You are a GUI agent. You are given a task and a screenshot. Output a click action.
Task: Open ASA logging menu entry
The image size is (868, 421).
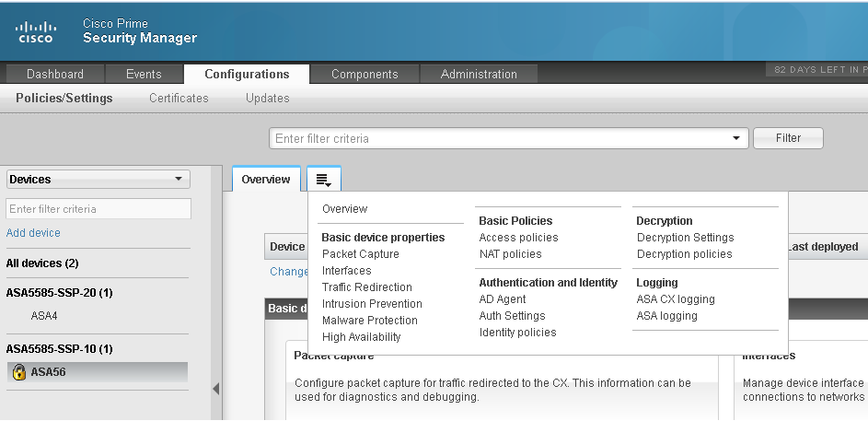pos(667,316)
